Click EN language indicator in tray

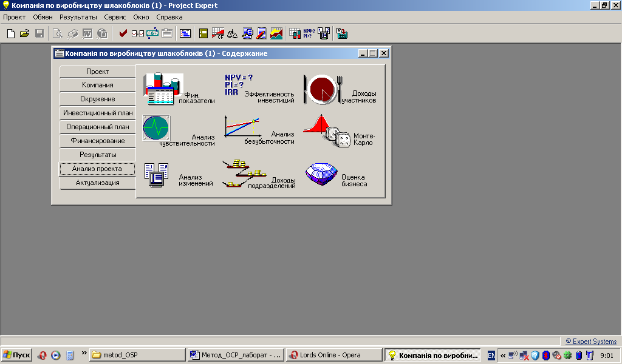pyautogui.click(x=491, y=356)
